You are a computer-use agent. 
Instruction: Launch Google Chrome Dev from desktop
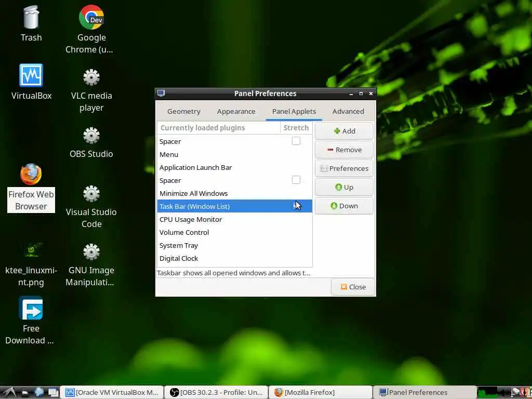91,17
